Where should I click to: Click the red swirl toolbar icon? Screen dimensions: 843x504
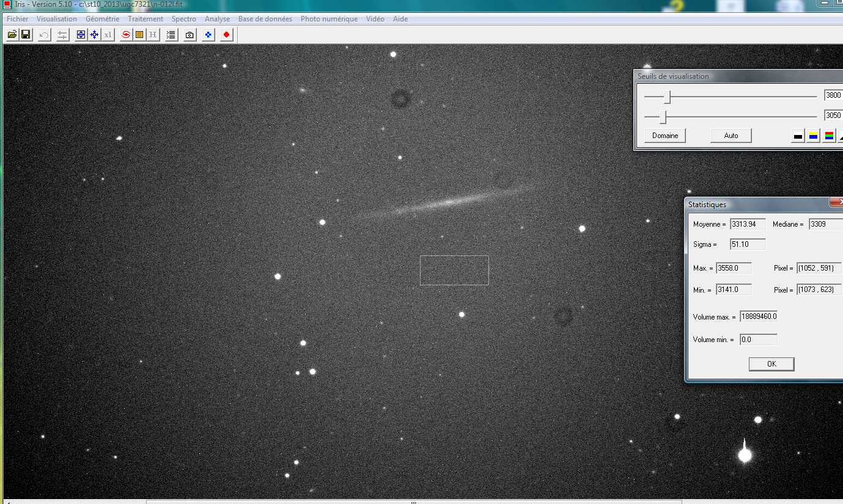[x=126, y=35]
